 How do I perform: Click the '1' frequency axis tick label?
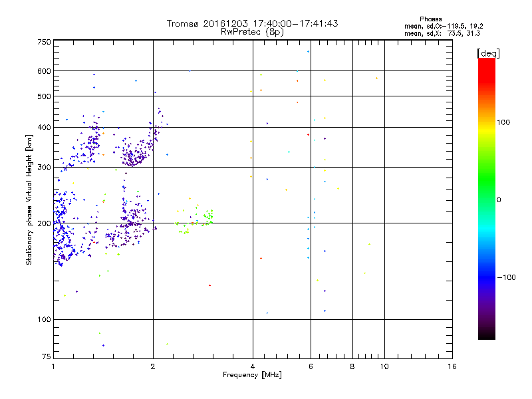[x=53, y=366]
